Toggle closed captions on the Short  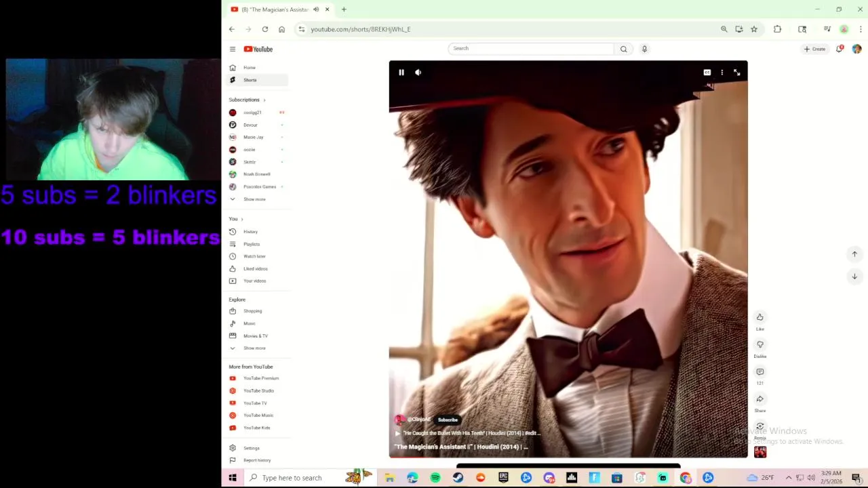tap(707, 73)
